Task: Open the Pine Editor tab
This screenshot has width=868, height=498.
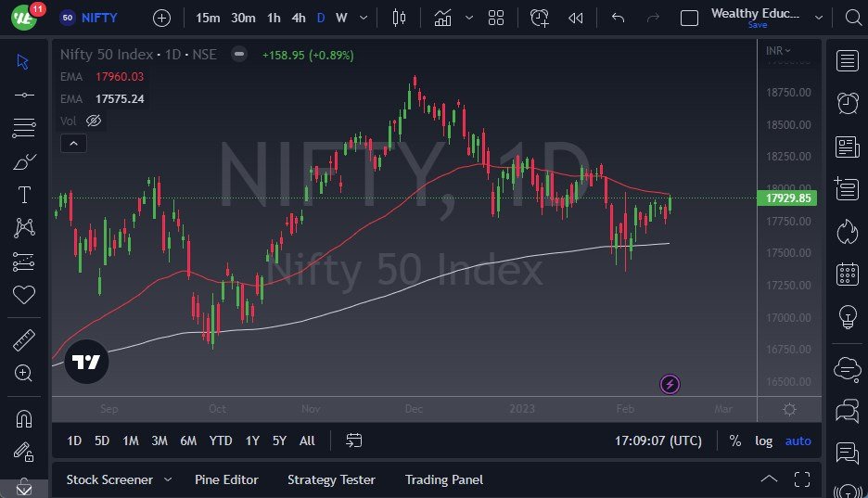Action: [226, 479]
